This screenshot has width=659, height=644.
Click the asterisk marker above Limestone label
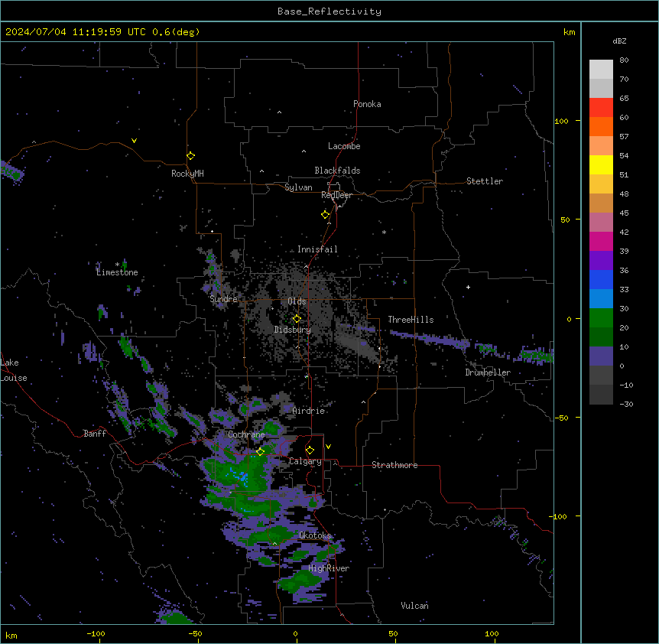coord(117,265)
